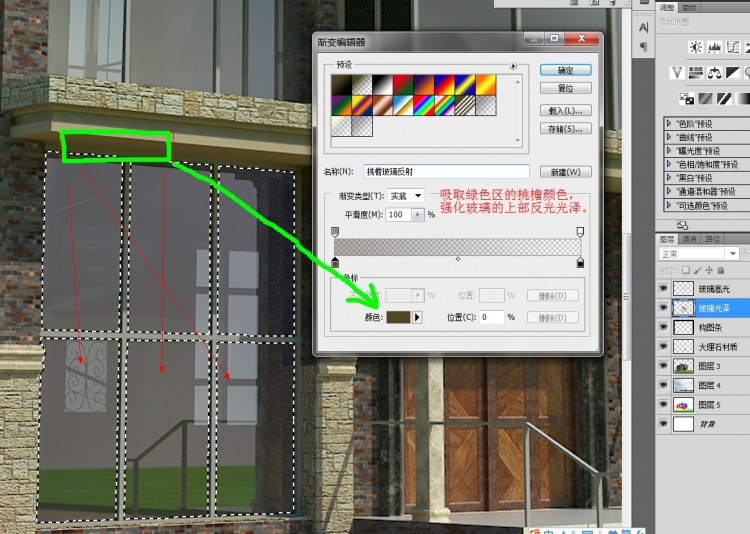This screenshot has height=534, width=750.
Task: Add a Posterize adjustment icon
Action: point(706,99)
